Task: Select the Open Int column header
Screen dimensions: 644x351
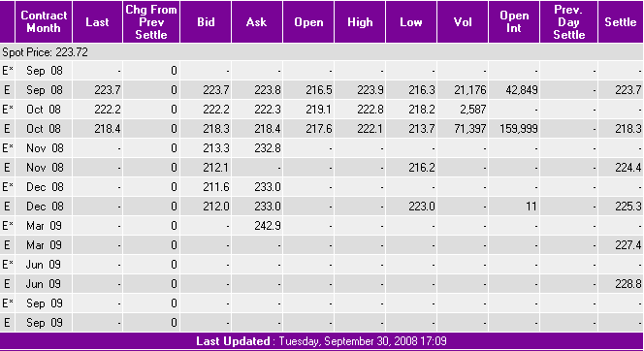Action: coord(514,21)
